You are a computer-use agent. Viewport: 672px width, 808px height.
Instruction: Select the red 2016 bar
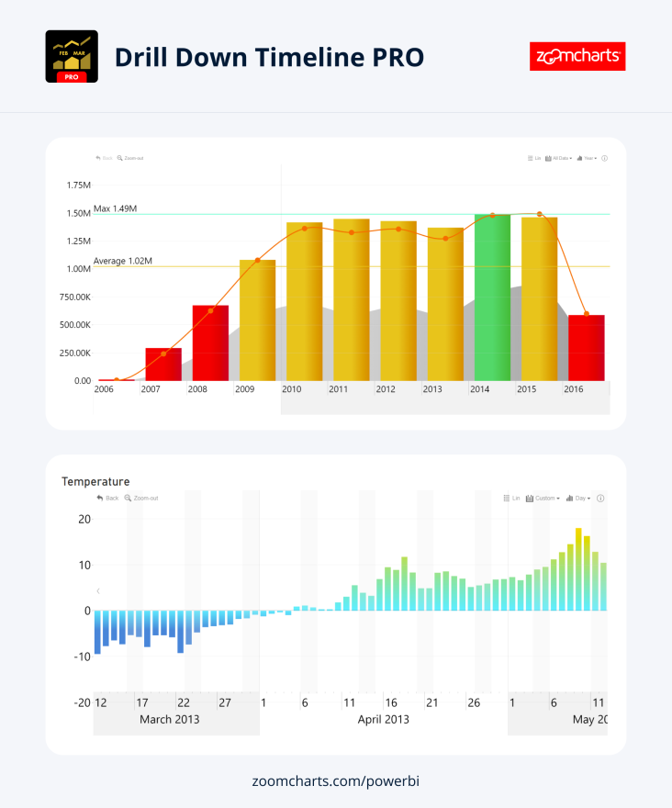[587, 348]
